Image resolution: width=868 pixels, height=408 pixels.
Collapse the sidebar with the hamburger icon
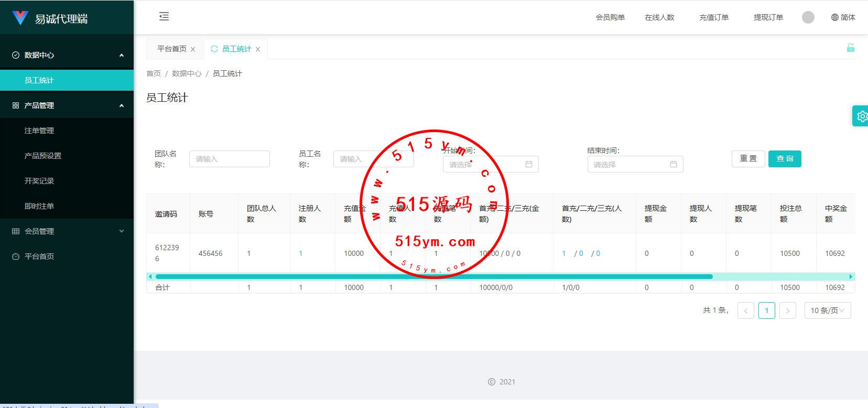pyautogui.click(x=164, y=17)
